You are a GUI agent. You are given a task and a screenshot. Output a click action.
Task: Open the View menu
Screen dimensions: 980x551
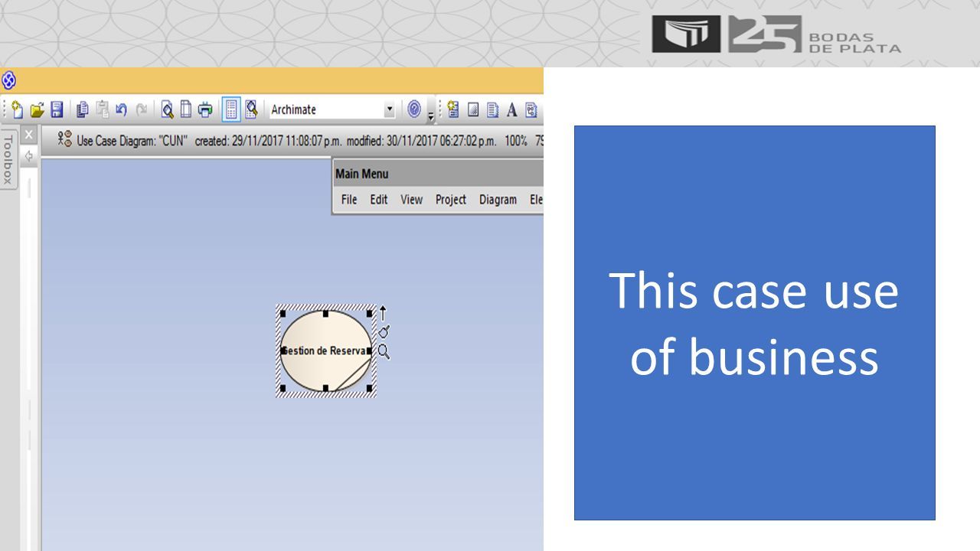(x=411, y=200)
